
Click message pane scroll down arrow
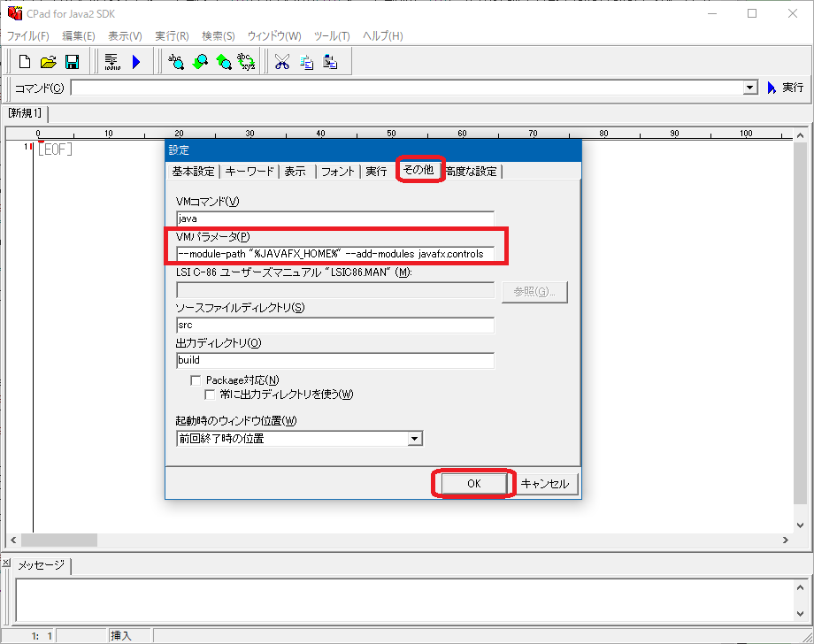point(800,614)
